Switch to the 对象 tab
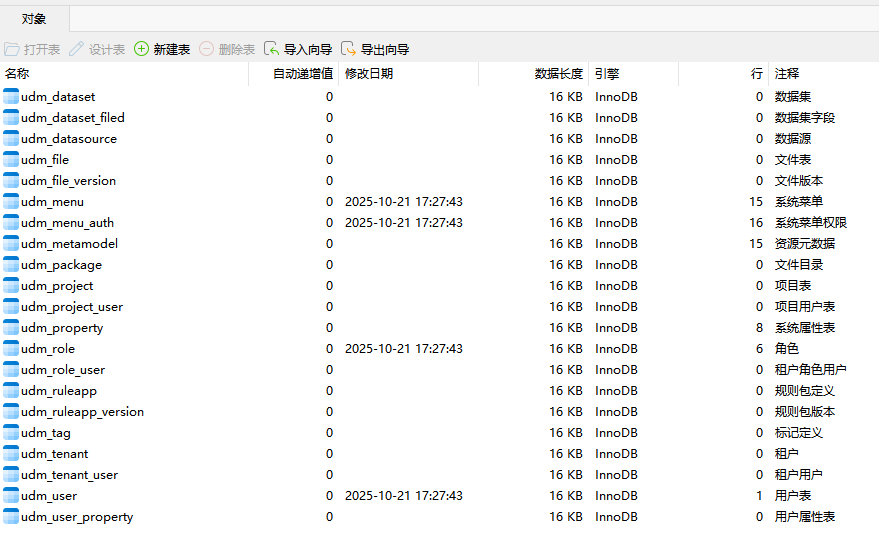The image size is (879, 537). click(x=34, y=18)
